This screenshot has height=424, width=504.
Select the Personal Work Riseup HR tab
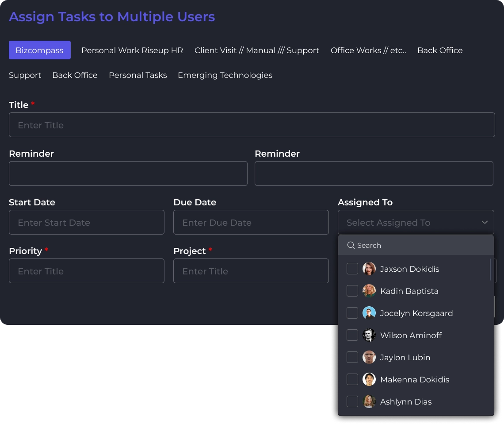tap(132, 50)
